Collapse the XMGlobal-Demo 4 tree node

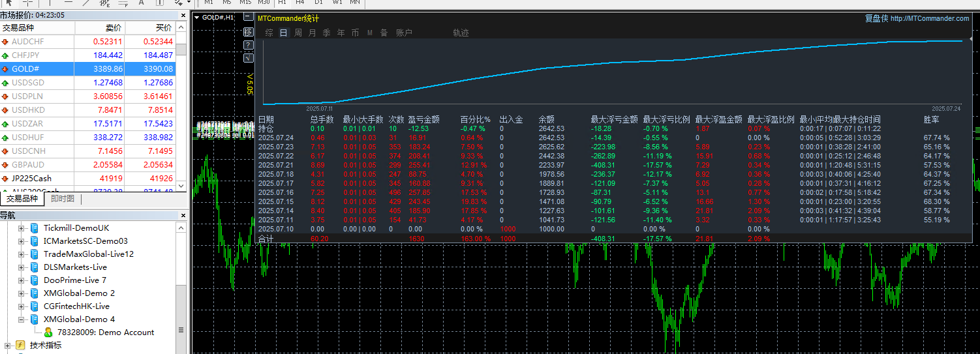[21, 319]
